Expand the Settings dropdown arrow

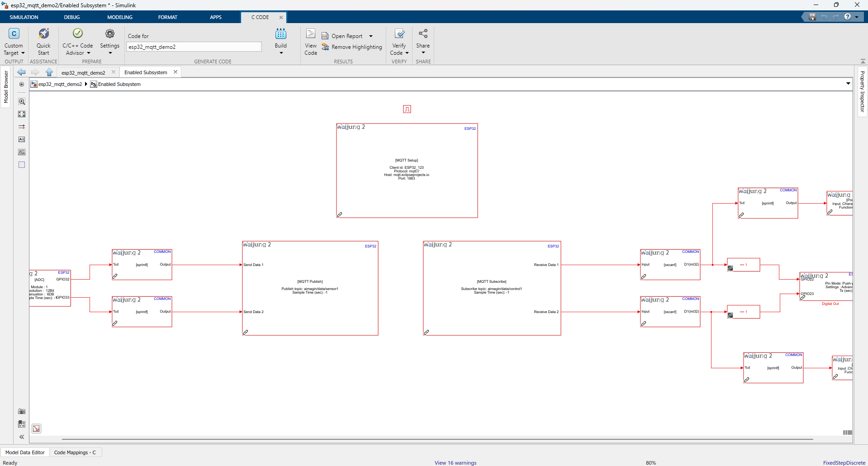pos(110,53)
